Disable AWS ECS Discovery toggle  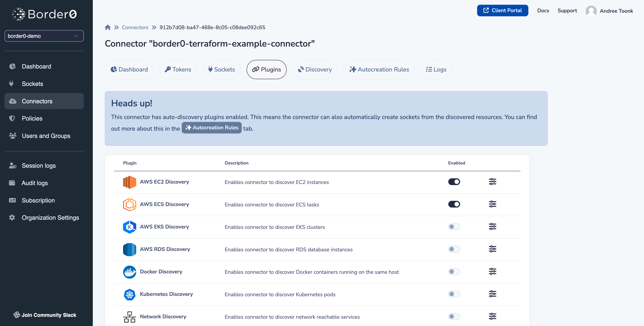pos(454,204)
